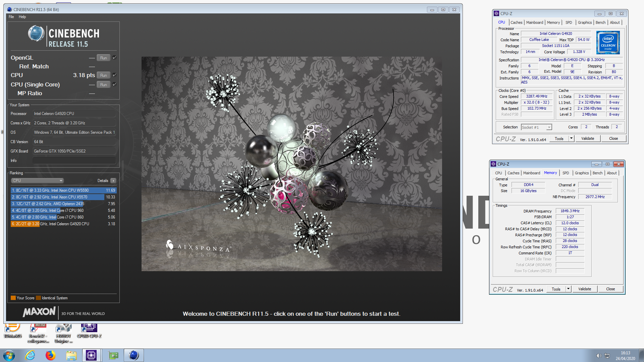Switch to Graphics tab in top CPU-Z
644x362 pixels.
[585, 22]
